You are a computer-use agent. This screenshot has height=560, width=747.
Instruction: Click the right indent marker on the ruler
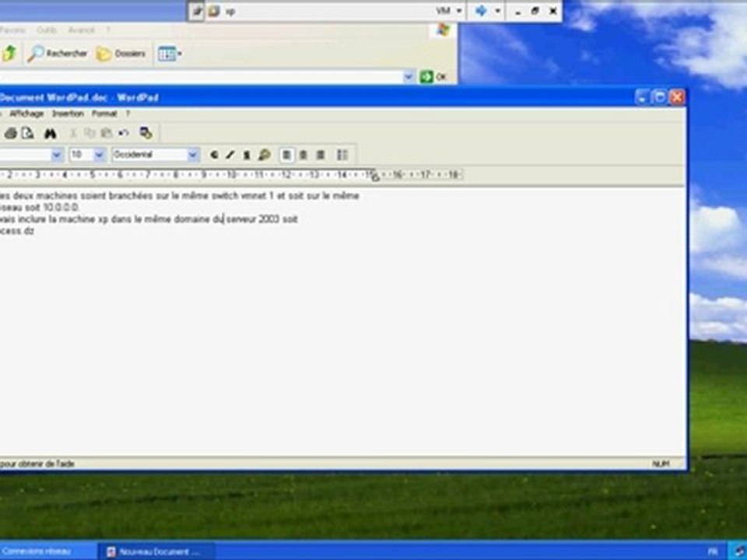click(375, 177)
